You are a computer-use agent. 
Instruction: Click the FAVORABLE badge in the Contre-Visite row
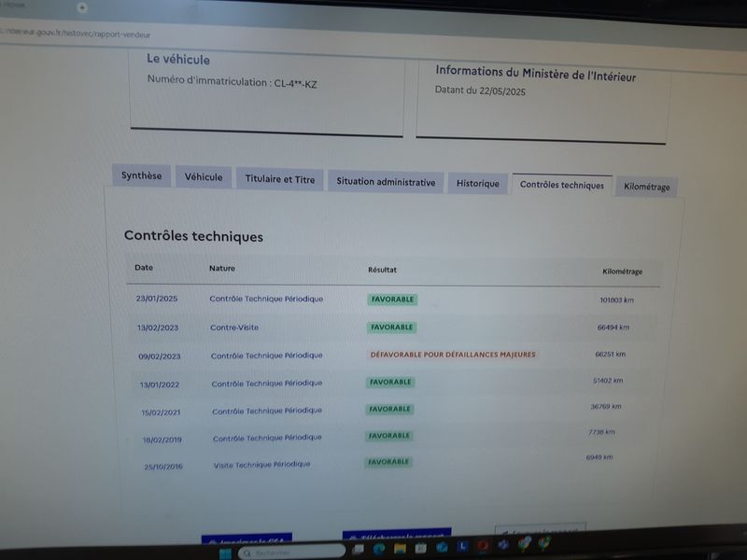(391, 328)
